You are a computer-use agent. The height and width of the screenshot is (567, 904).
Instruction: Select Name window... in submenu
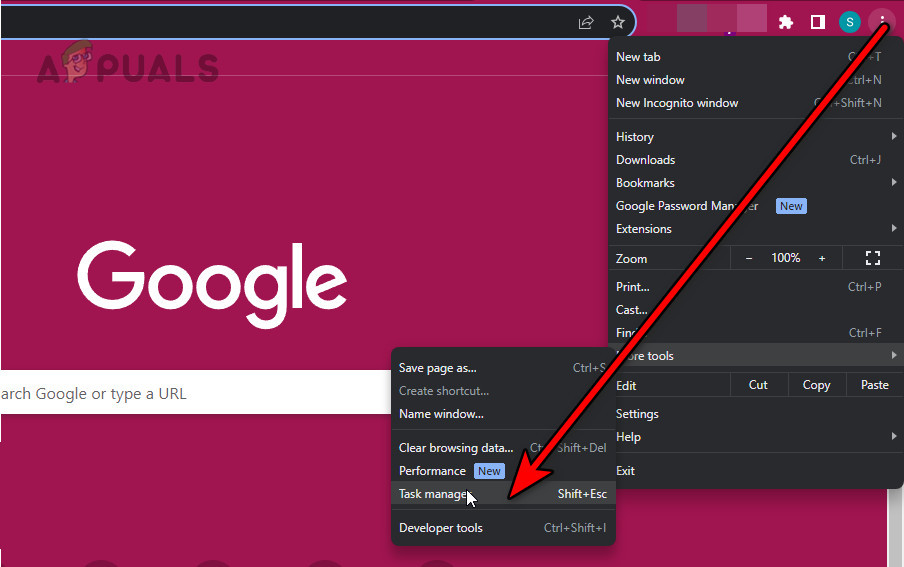tap(503, 414)
